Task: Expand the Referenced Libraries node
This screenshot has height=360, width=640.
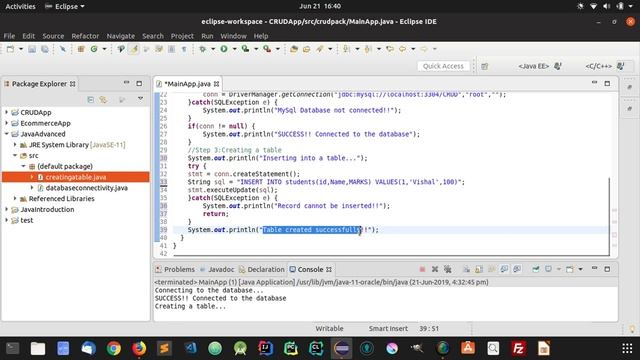Action: 15,198
